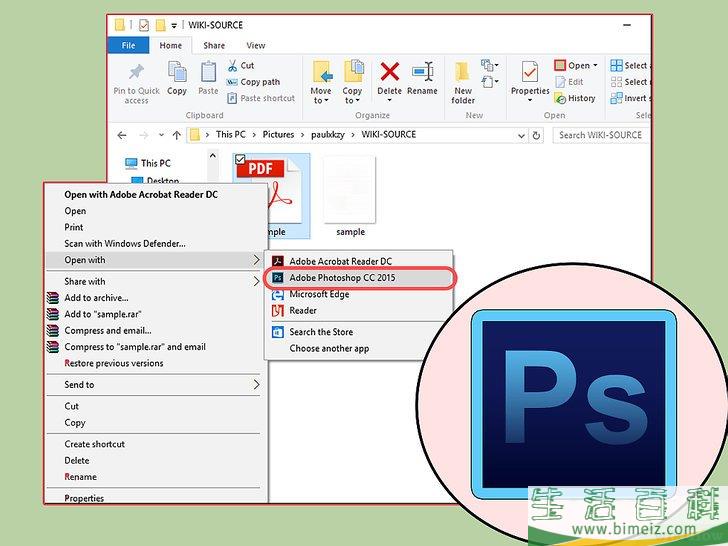Click the forward navigation arrow
This screenshot has width=728, height=546.
point(143,135)
